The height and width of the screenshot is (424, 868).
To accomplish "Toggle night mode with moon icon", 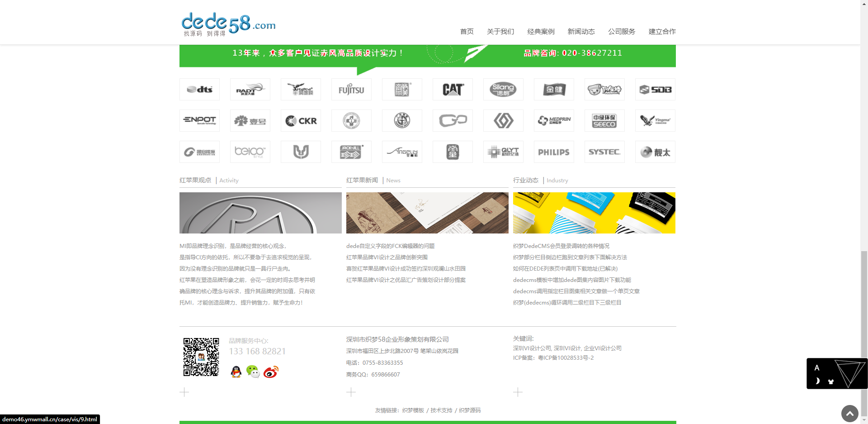I will [x=817, y=381].
